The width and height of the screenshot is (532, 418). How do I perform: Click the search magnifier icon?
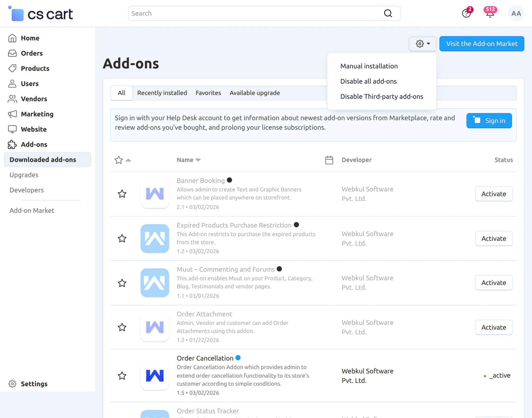coord(388,14)
